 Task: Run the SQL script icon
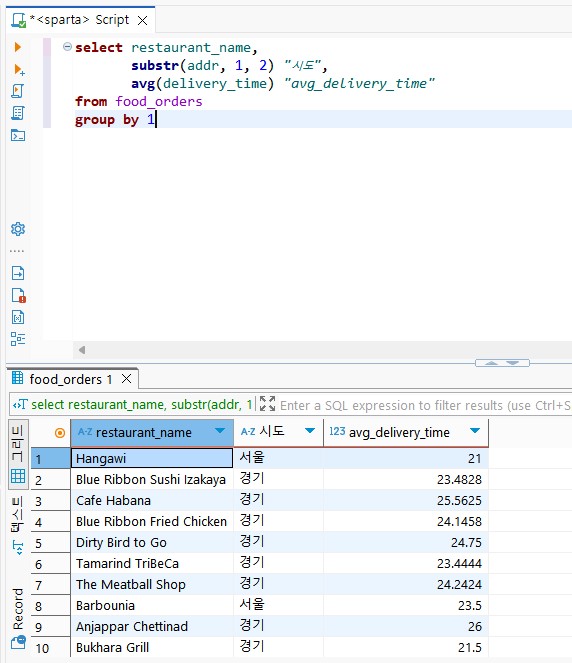pos(18,91)
